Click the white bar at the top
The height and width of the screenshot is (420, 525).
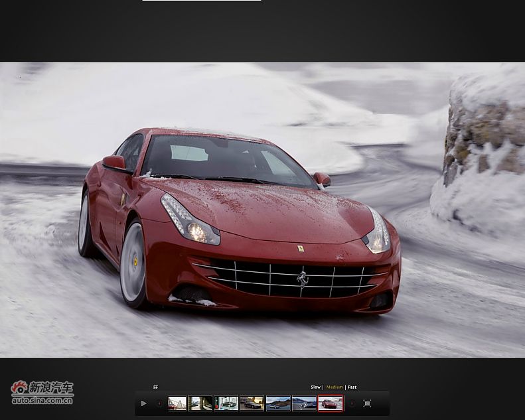pos(201,1)
